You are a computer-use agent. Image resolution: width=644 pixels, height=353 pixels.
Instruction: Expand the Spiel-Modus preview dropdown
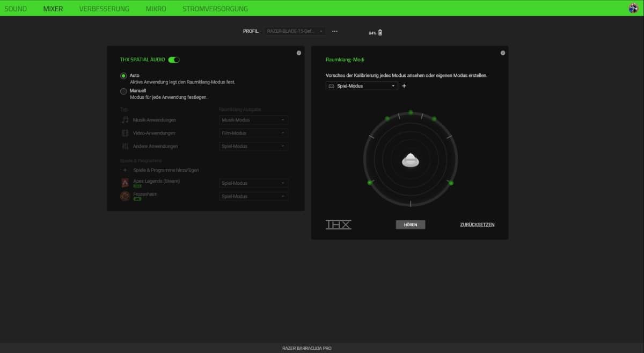[362, 86]
